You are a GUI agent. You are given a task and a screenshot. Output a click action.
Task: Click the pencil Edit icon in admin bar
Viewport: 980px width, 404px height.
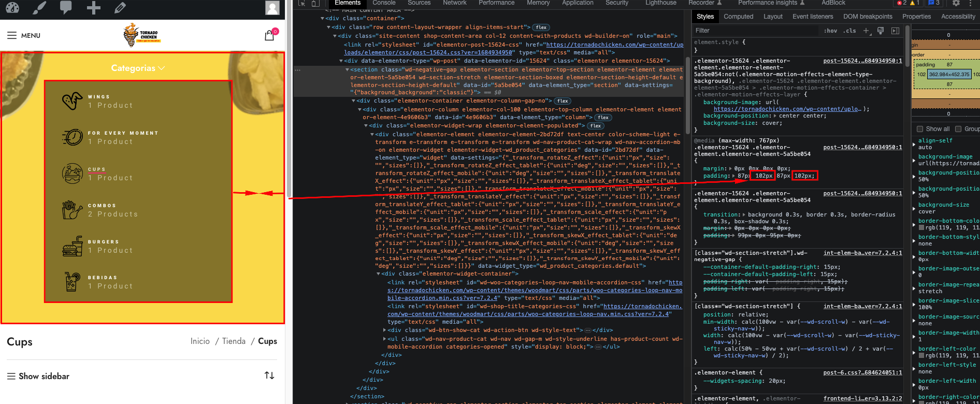(x=120, y=7)
